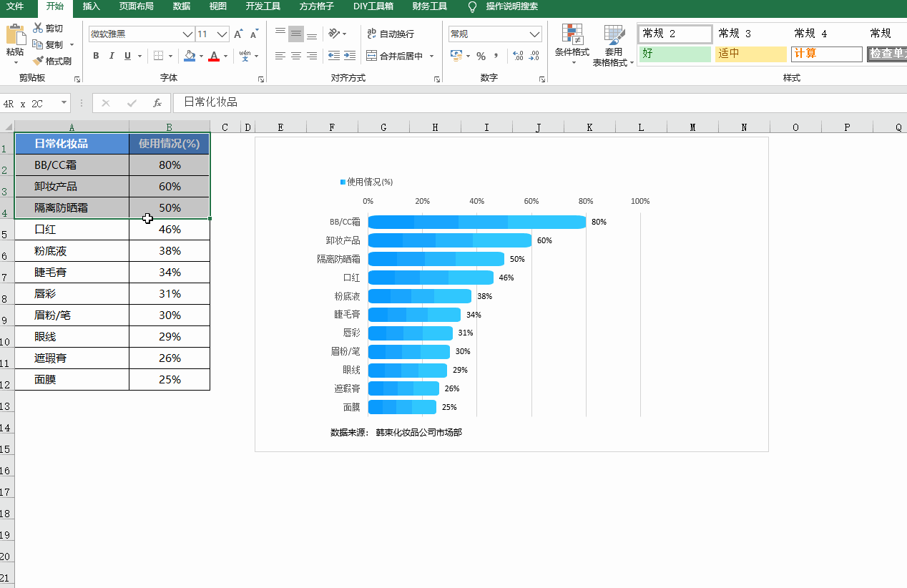Apply comma style number format
Image resolution: width=907 pixels, height=588 pixels.
point(496,56)
